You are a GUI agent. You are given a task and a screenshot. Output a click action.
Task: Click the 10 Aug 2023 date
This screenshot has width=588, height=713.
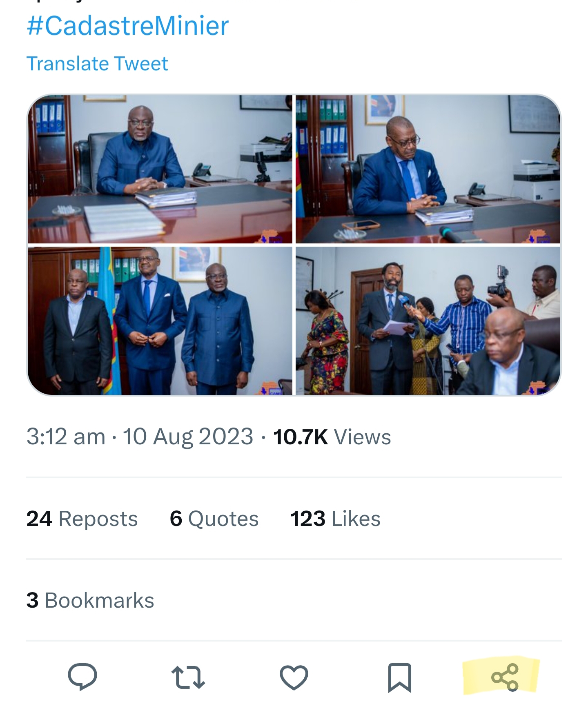[188, 437]
